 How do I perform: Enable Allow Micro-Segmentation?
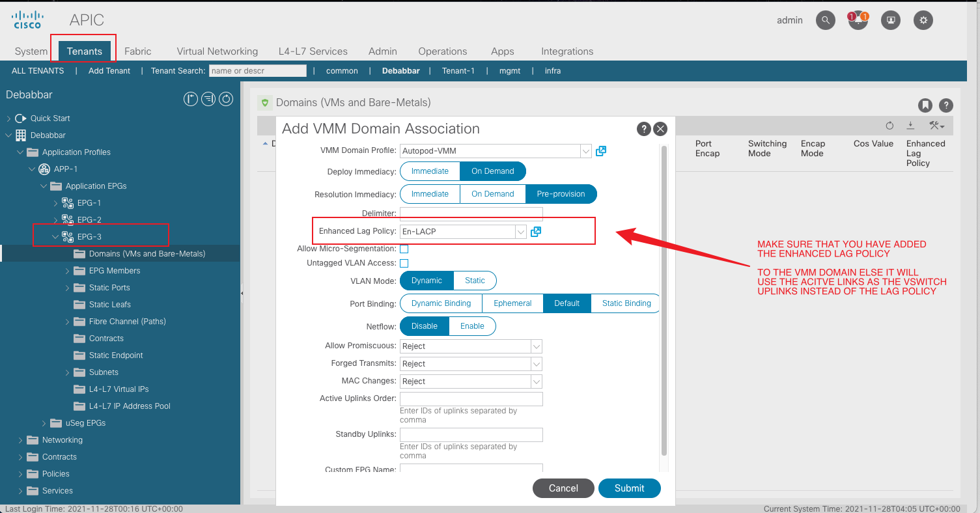(x=404, y=249)
